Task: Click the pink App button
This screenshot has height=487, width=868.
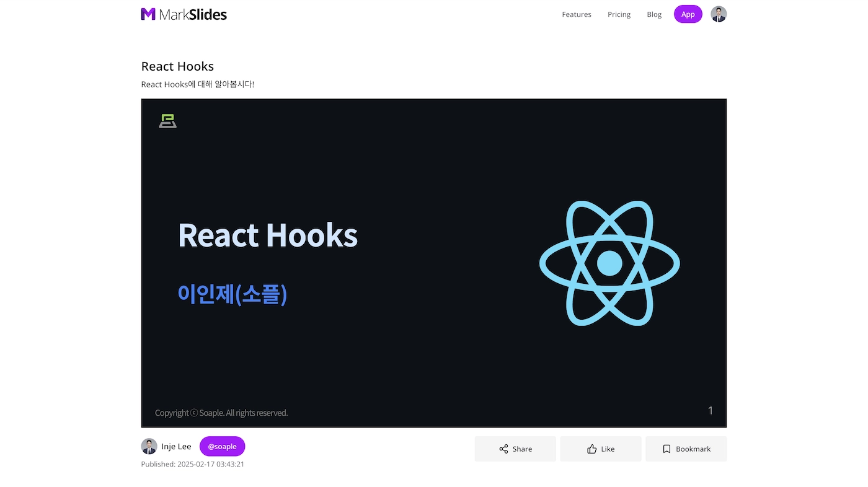Action: (688, 14)
